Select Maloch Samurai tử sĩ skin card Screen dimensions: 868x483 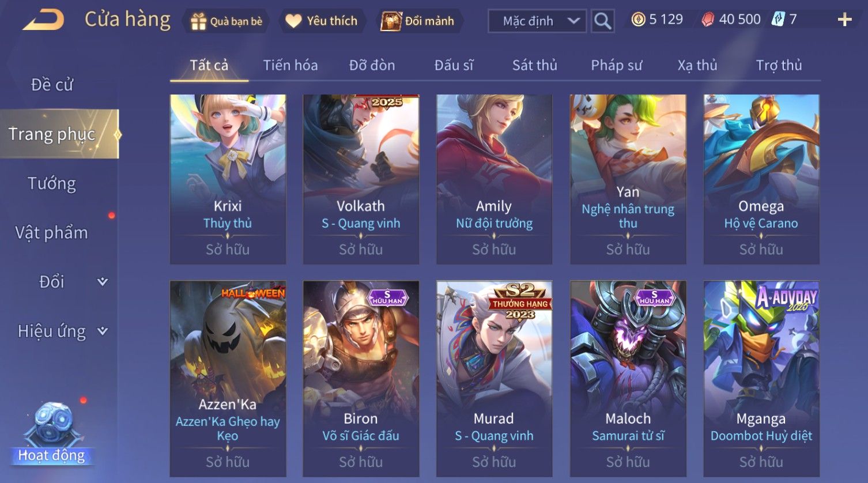click(x=628, y=379)
